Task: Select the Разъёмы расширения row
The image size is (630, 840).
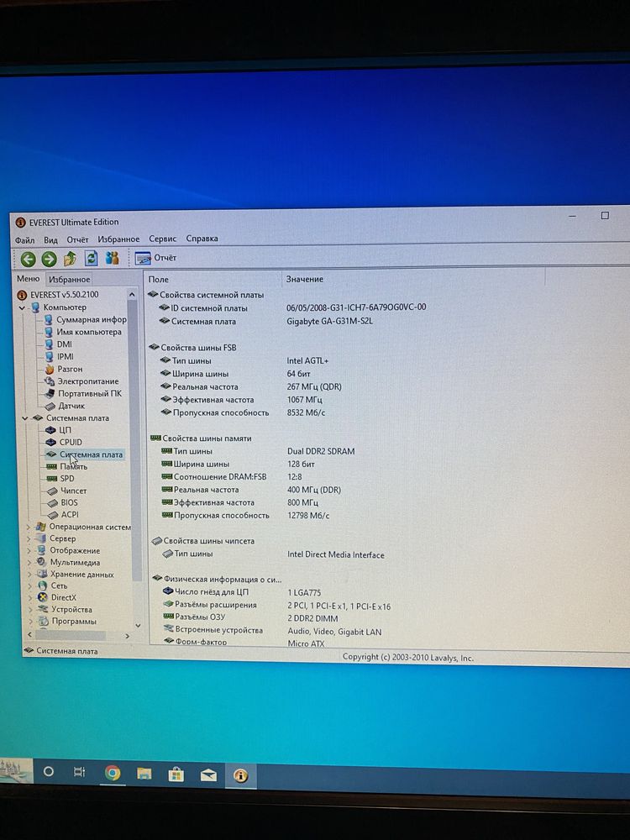Action: (276, 606)
